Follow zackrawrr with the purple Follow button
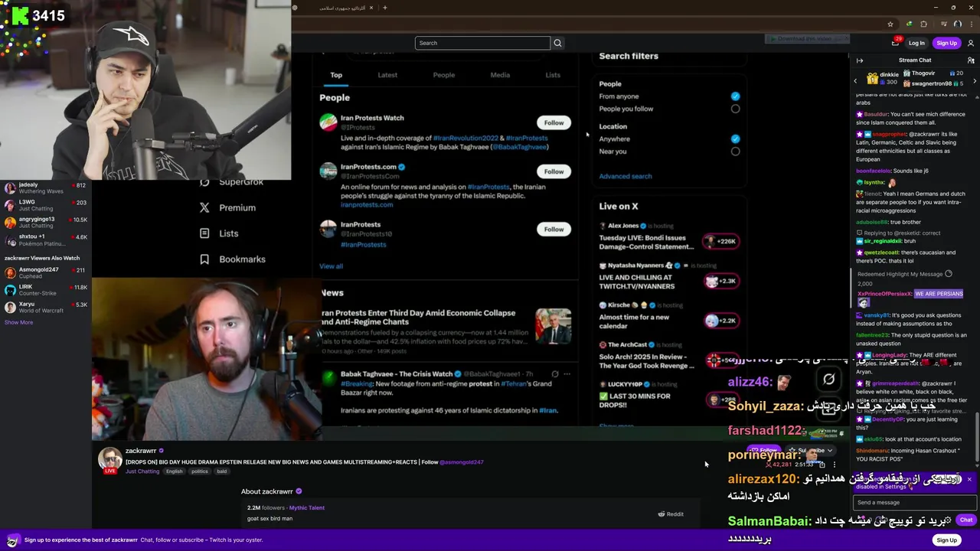 (766, 451)
